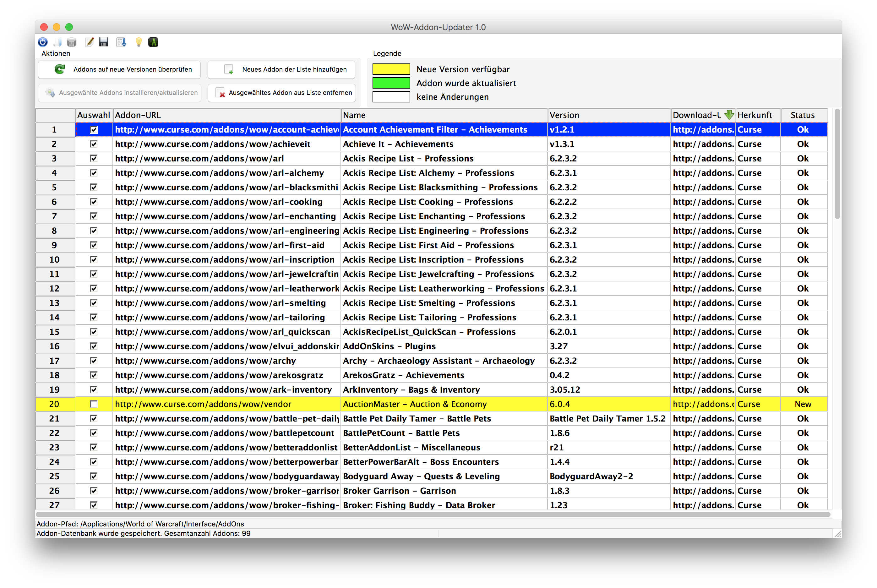
Task: Select the 'Achieve It – Achievements' name cell
Action: pos(444,144)
